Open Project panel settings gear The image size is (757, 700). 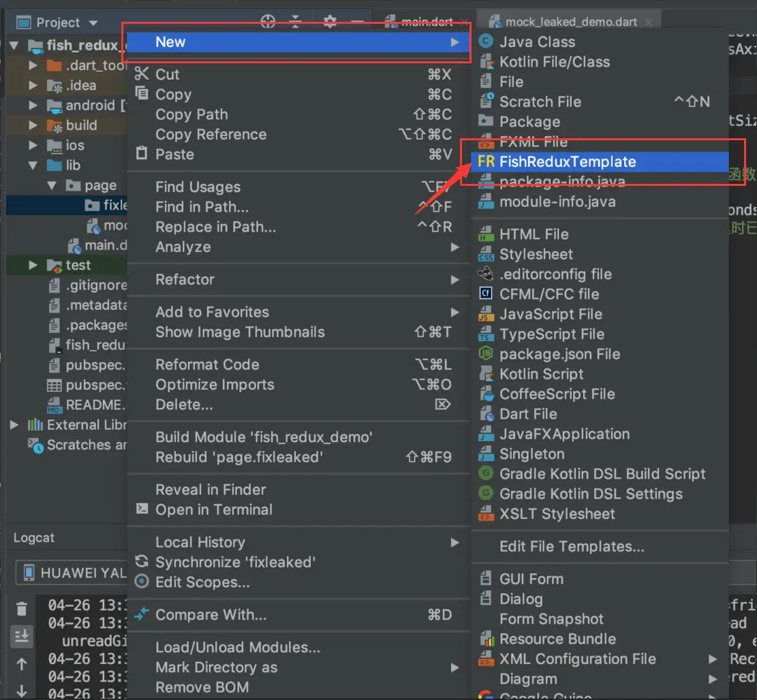click(330, 21)
